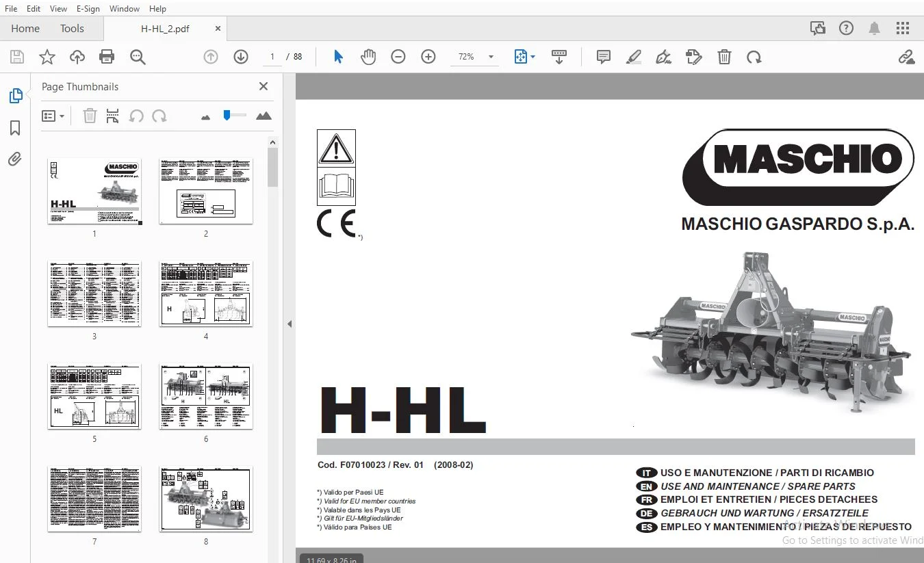Open the Bookmarks pane

coord(15,128)
